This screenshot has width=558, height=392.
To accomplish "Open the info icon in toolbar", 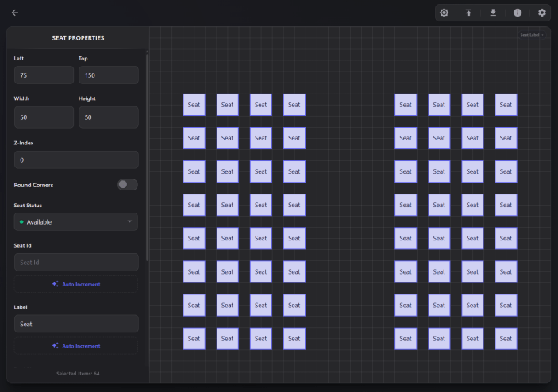I will click(x=518, y=13).
